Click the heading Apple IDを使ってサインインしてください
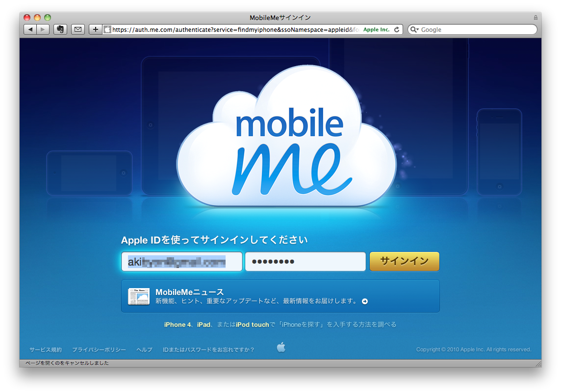Screen dimensions: 561x392 pyautogui.click(x=214, y=240)
